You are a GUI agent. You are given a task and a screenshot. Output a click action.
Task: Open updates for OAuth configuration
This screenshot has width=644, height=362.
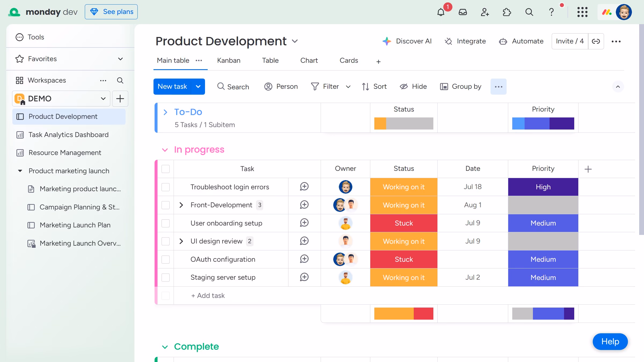pos(304,259)
